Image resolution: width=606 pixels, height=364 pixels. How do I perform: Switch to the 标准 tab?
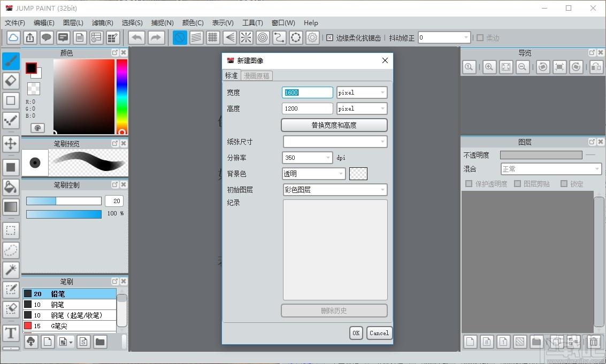pyautogui.click(x=232, y=75)
